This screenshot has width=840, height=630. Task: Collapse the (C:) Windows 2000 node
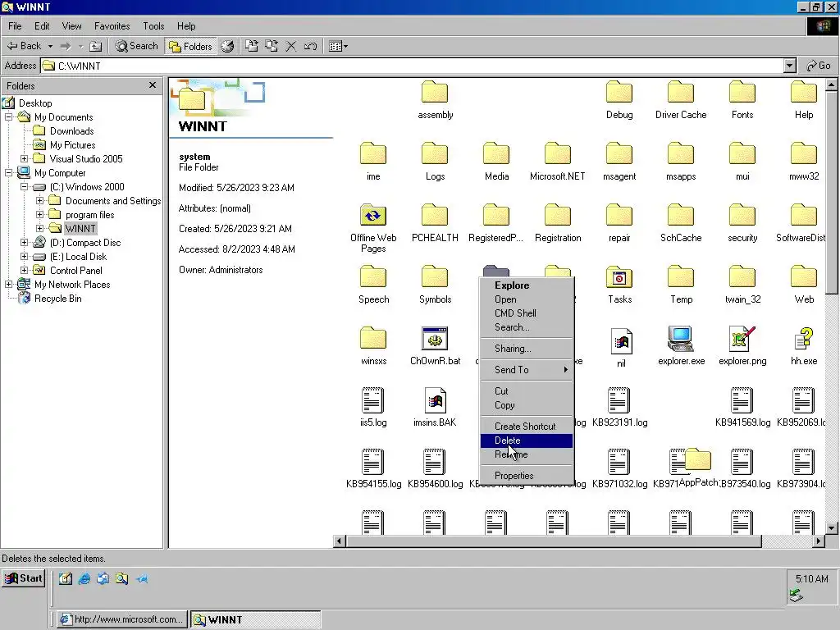point(24,186)
